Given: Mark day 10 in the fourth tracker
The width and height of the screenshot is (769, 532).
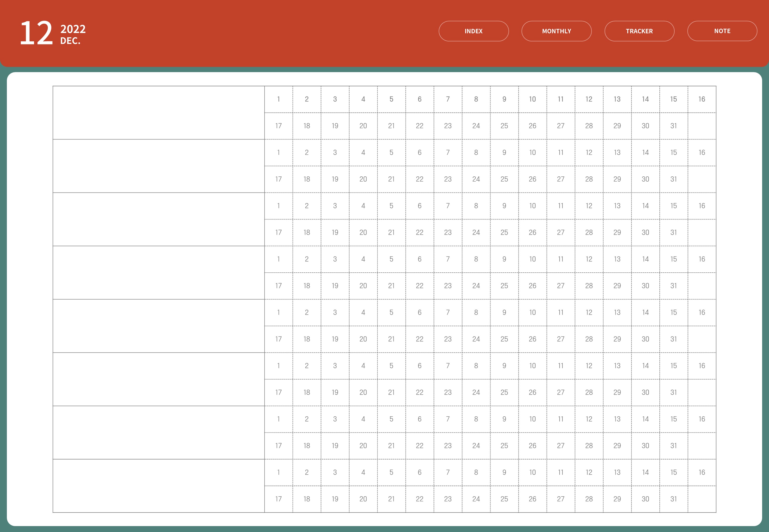Looking at the screenshot, I should tap(533, 259).
